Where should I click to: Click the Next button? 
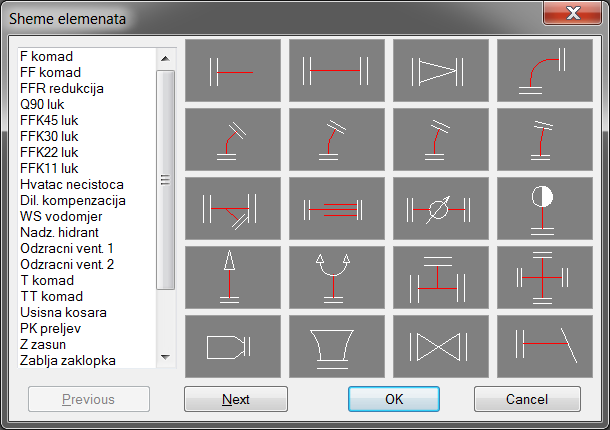pyautogui.click(x=236, y=399)
